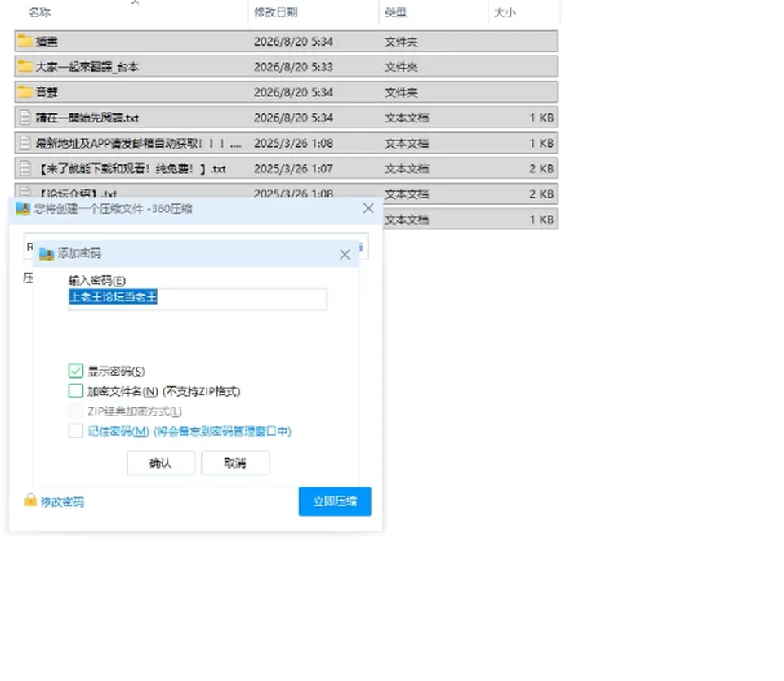784x681 pixels.
Task: Tick the ZIP经典加密方式 checkbox
Action: click(x=75, y=411)
